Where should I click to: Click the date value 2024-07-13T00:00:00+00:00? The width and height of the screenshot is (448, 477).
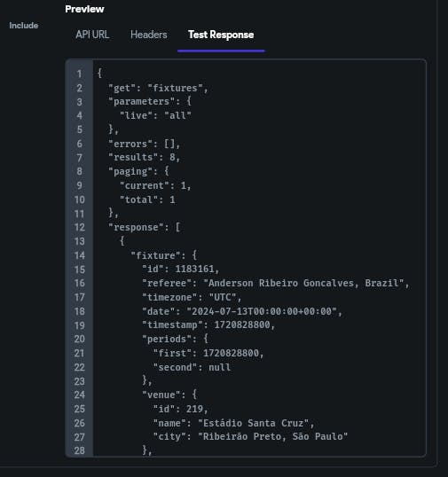click(x=262, y=311)
